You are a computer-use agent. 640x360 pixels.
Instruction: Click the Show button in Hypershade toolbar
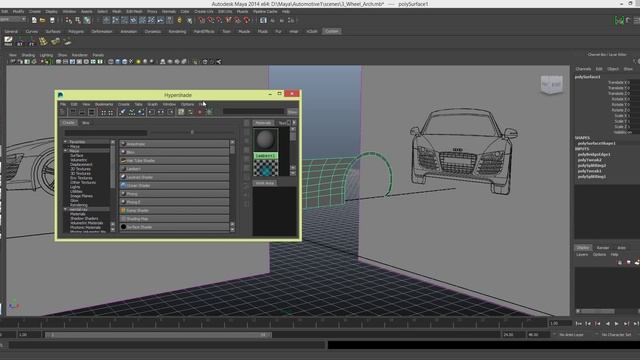tap(292, 112)
